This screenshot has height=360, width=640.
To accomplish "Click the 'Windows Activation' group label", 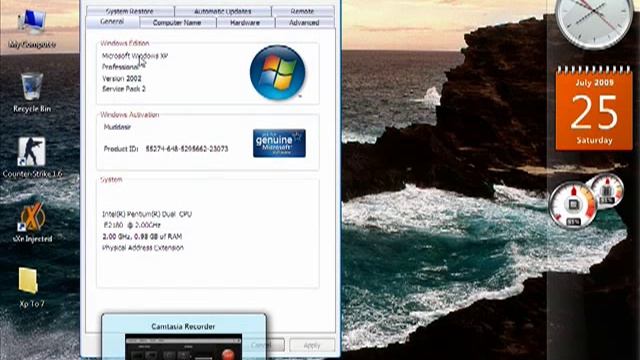I will (130, 115).
